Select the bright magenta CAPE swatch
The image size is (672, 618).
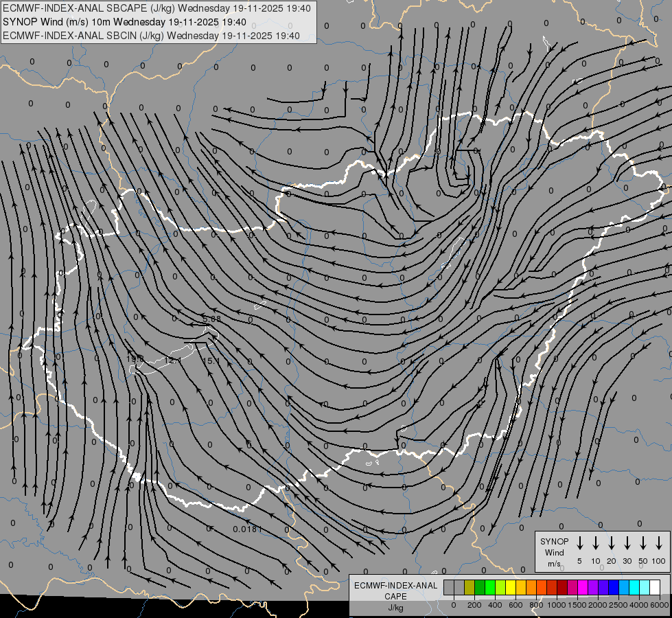click(x=583, y=587)
